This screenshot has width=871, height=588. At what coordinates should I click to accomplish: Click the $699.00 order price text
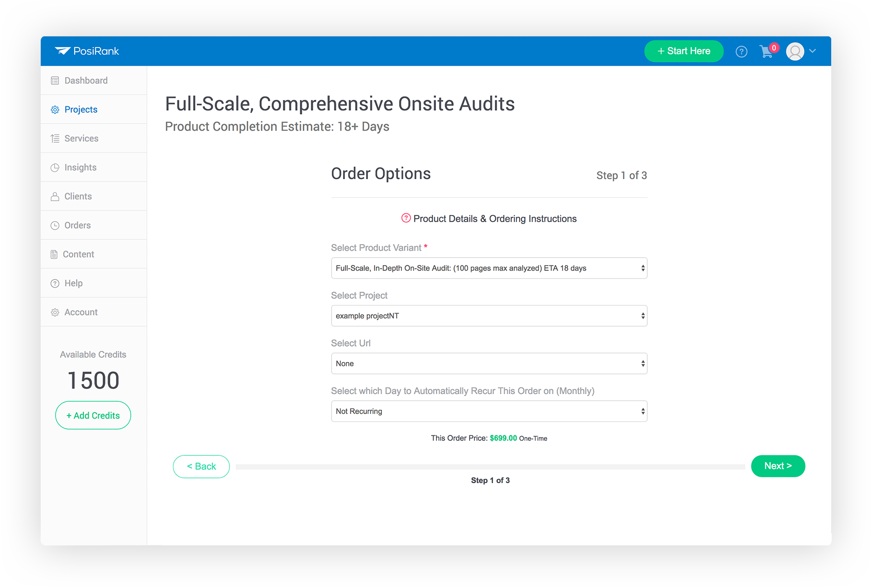(x=503, y=438)
